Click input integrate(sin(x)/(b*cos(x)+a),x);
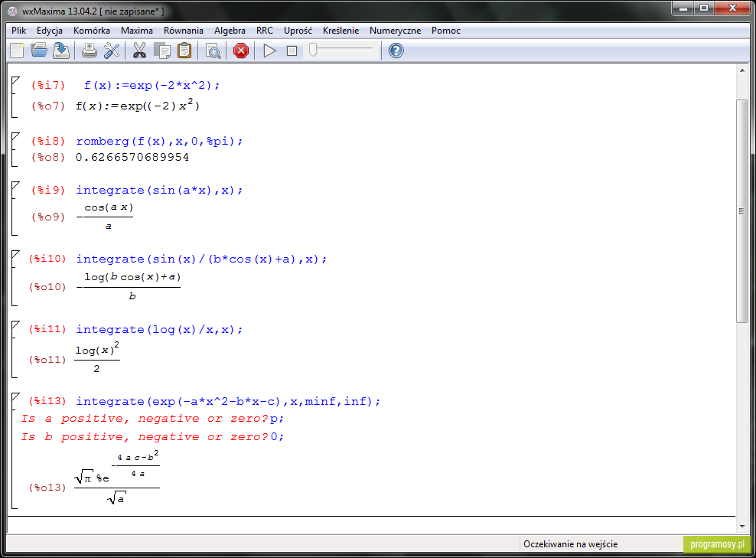 tap(201, 259)
